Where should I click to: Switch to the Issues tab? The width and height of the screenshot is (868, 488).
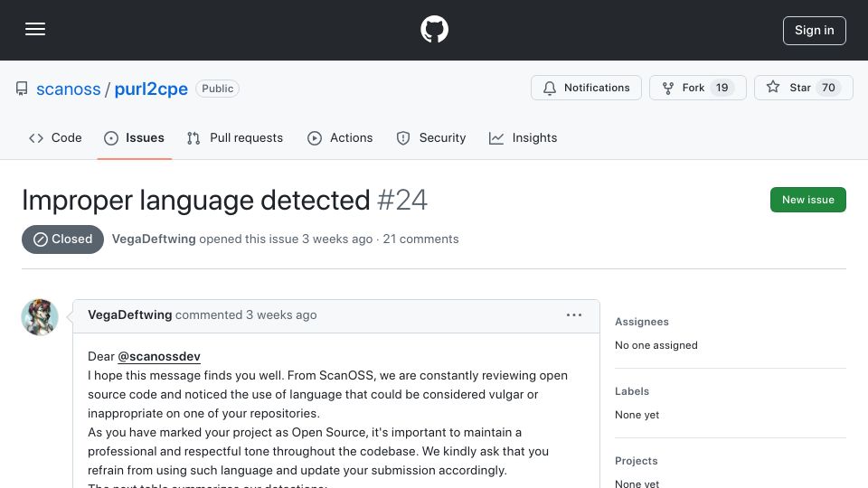pyautogui.click(x=134, y=137)
